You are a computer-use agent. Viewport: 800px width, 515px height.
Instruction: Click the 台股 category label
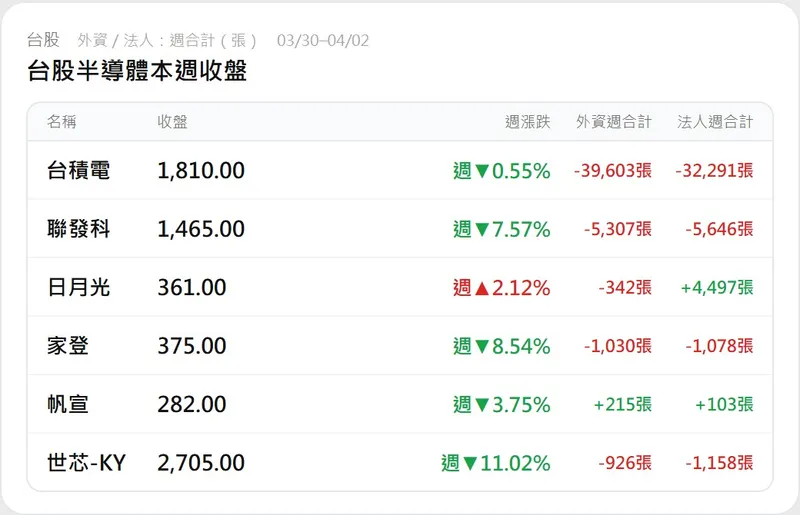tap(43, 40)
